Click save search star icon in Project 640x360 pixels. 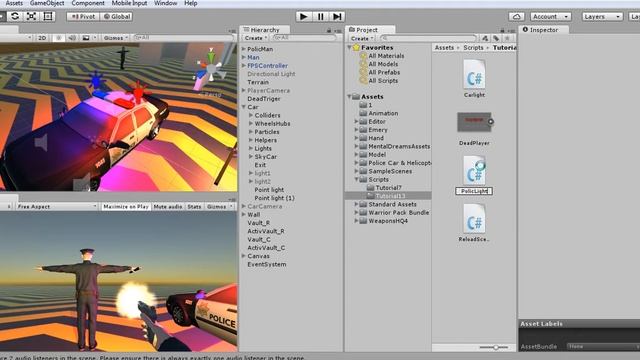click(507, 38)
